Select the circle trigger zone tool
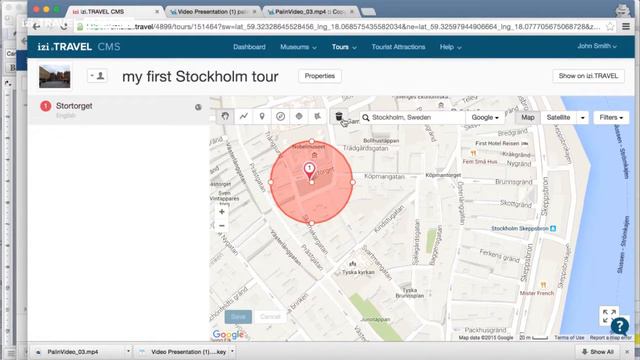640x360 pixels. [x=280, y=116]
